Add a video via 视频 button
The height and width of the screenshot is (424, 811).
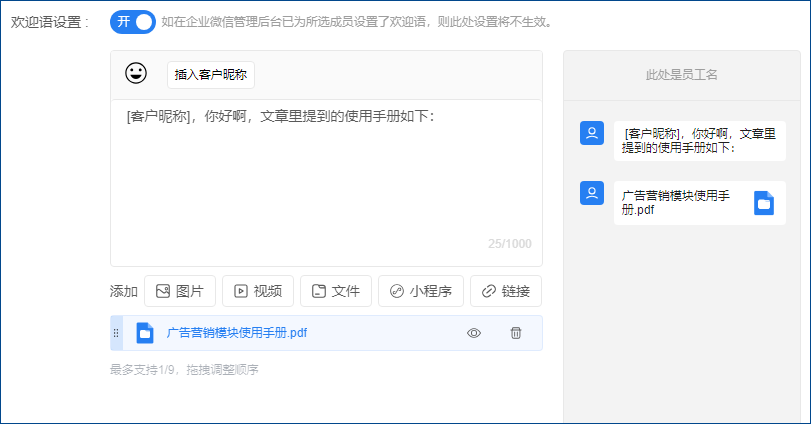click(258, 291)
